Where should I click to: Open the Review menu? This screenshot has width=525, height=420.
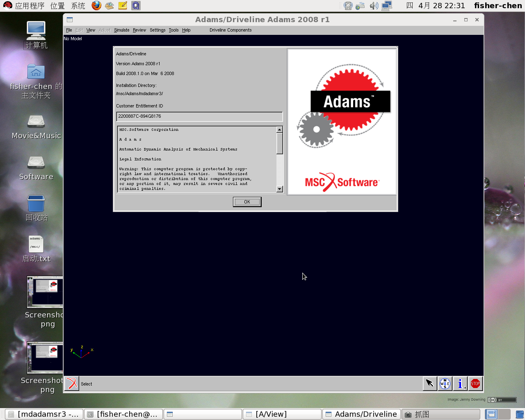point(139,30)
